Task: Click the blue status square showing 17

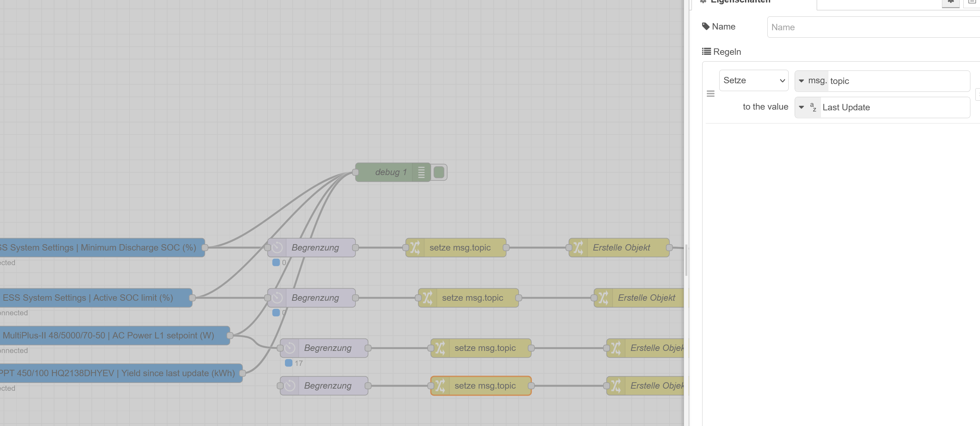Action: (289, 363)
